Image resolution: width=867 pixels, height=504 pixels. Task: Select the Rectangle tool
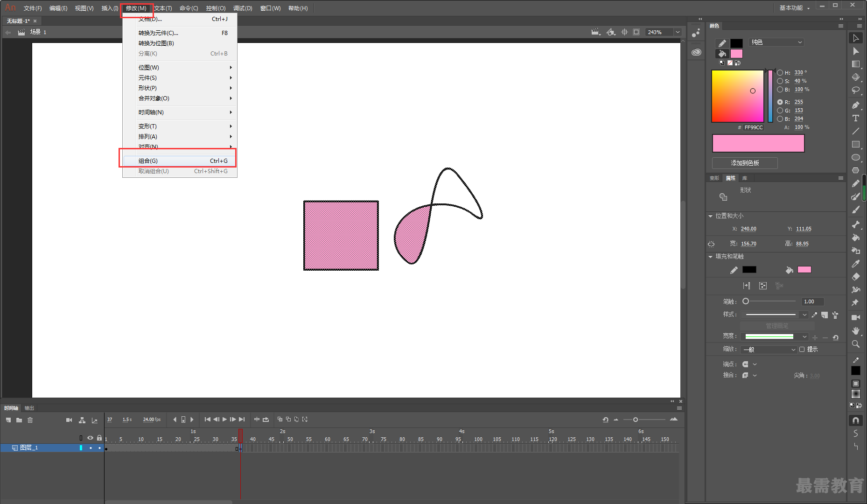(x=855, y=144)
